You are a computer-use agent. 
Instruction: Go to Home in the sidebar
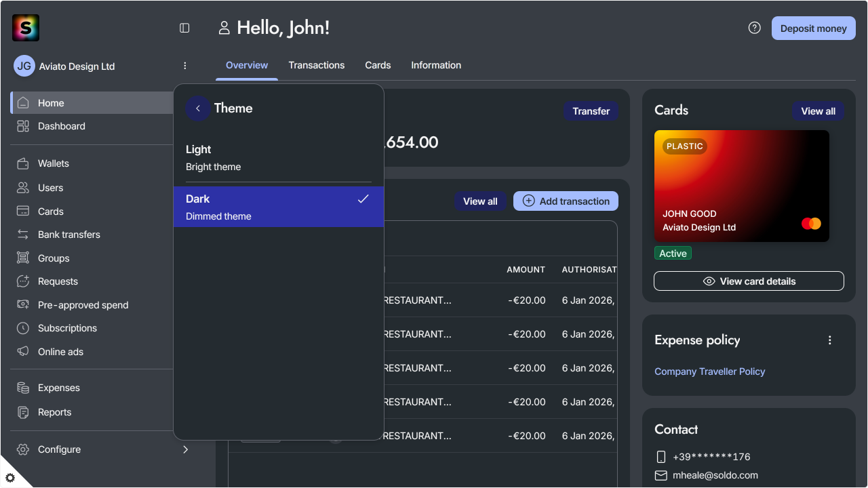(92, 103)
